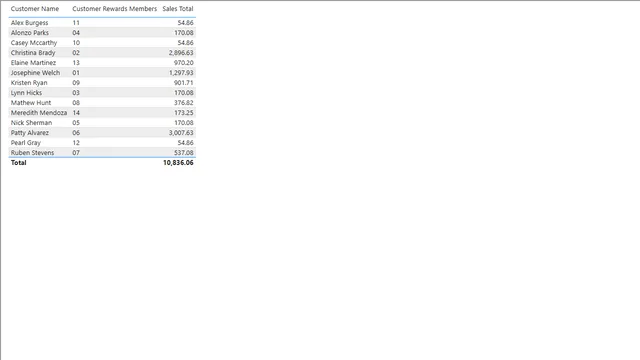Click the grand total value 10,836.06
The image size is (640, 360).
coord(178,162)
